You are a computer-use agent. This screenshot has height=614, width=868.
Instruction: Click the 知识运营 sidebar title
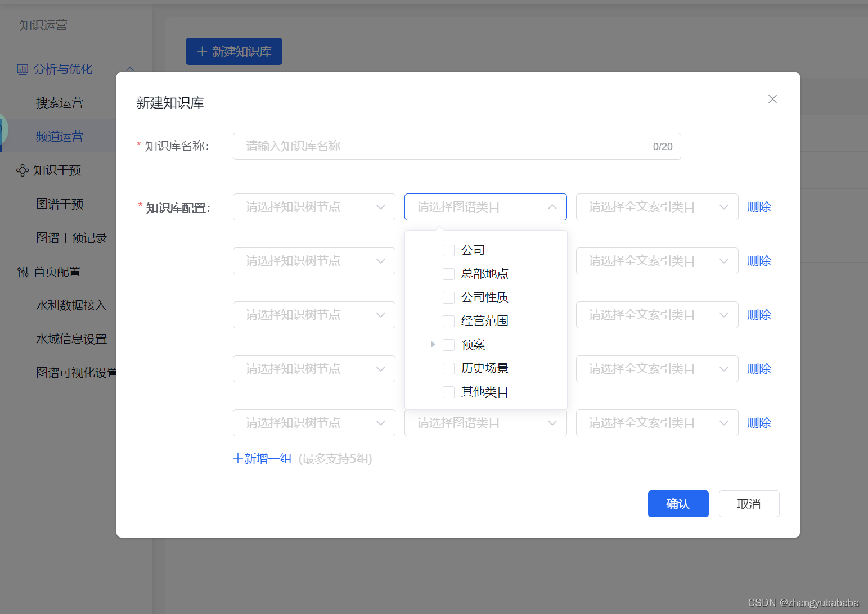pos(43,25)
